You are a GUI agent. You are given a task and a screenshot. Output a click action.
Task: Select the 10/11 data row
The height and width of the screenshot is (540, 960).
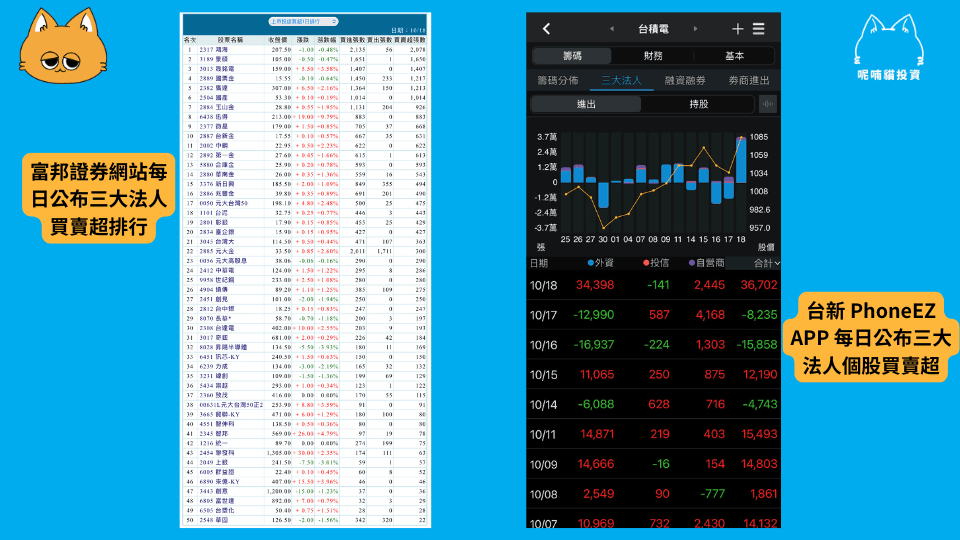click(x=653, y=434)
